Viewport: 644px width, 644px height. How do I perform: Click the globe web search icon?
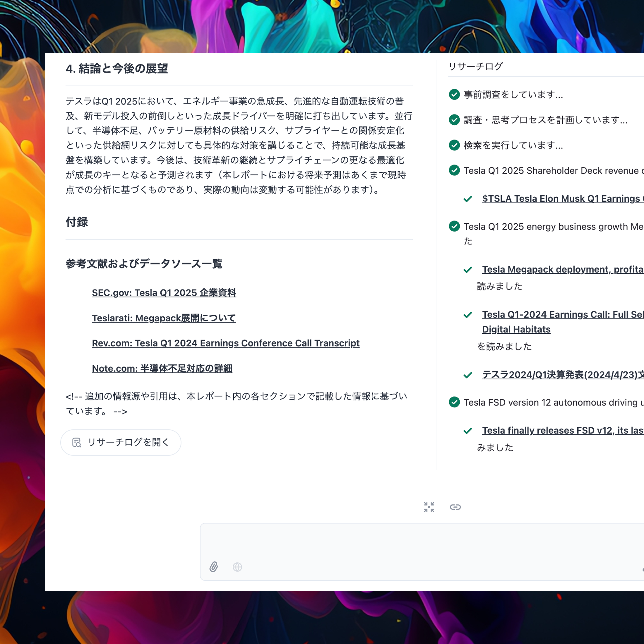[237, 567]
